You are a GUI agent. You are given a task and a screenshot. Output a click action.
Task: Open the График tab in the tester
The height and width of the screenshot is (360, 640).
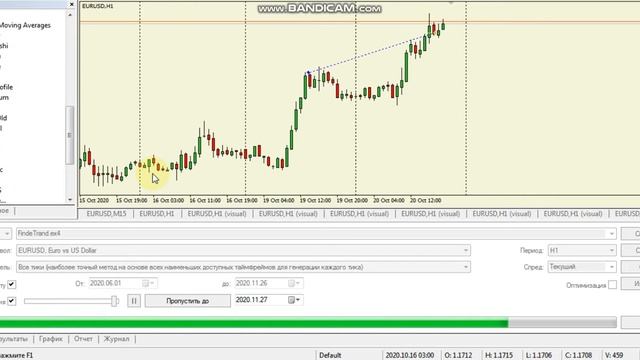[51, 339]
